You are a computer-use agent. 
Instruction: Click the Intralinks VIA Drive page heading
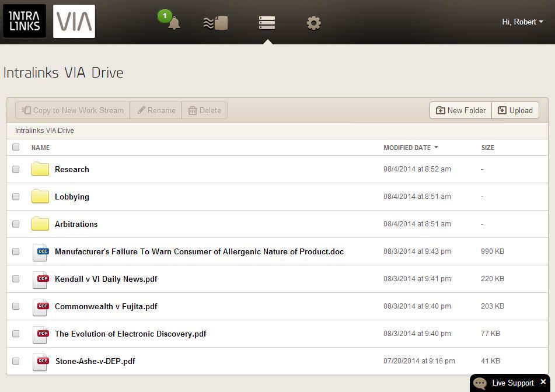64,72
